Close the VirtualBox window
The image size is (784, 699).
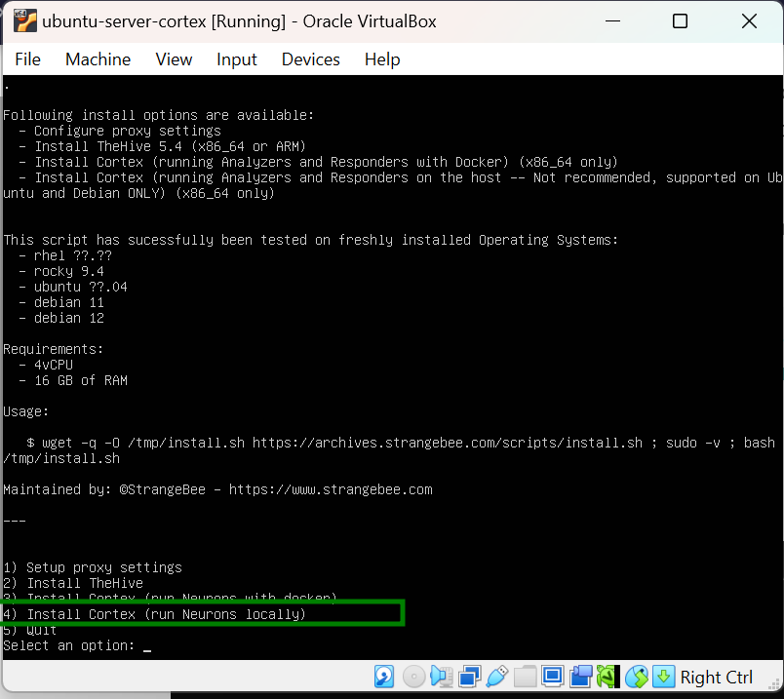pos(749,21)
